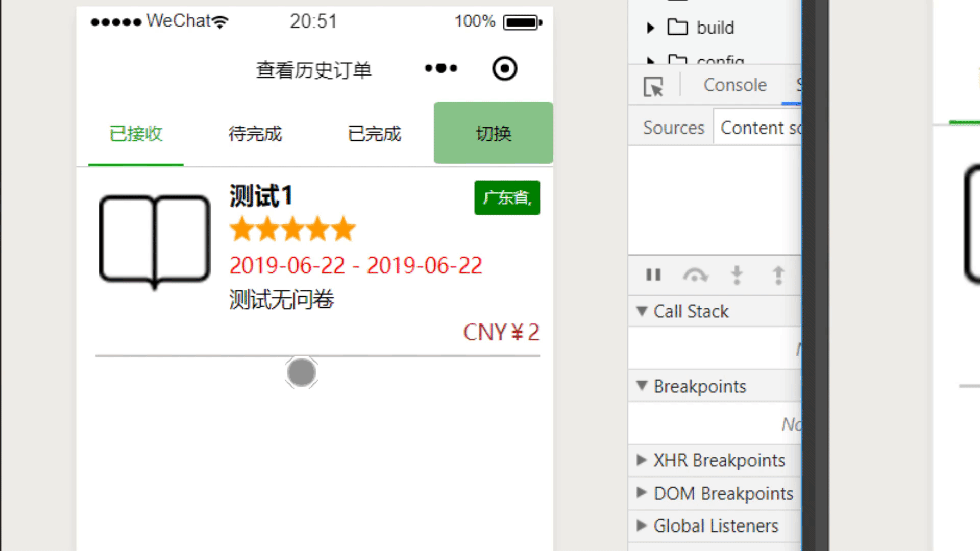This screenshot has width=980, height=551.
Task: Click the 切换 button
Action: (x=494, y=133)
